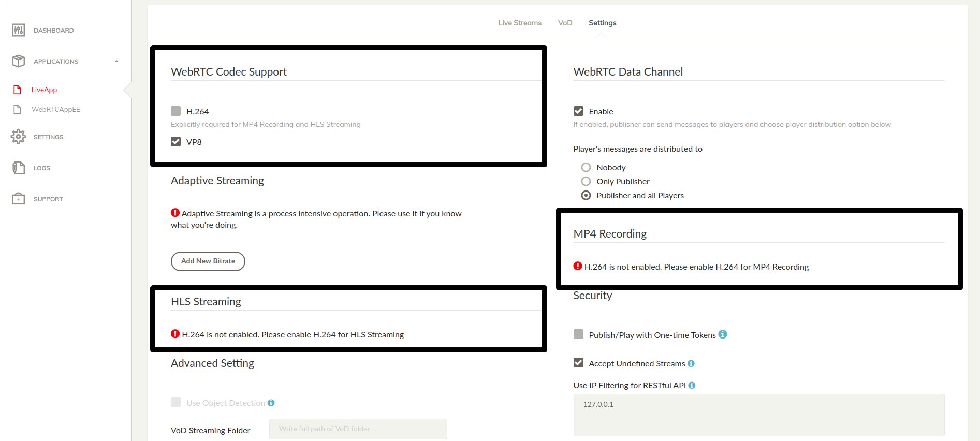
Task: Enable the H.264 codec checkbox
Action: pyautogui.click(x=176, y=111)
